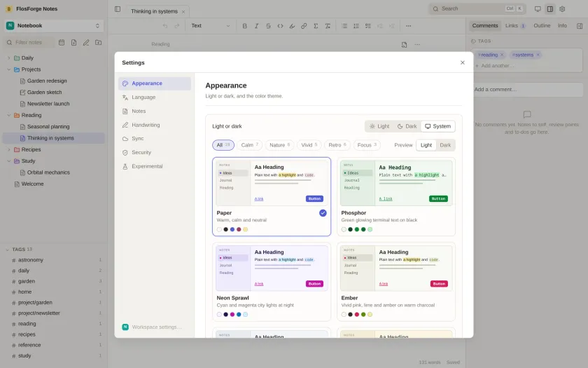Screen dimensions: 588x368
Task: Select Light mode option
Action: tap(379, 126)
